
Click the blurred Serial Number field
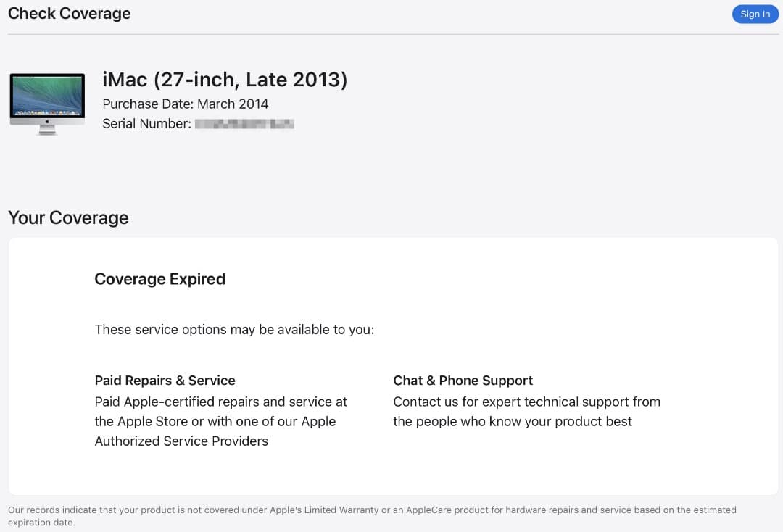click(x=244, y=123)
